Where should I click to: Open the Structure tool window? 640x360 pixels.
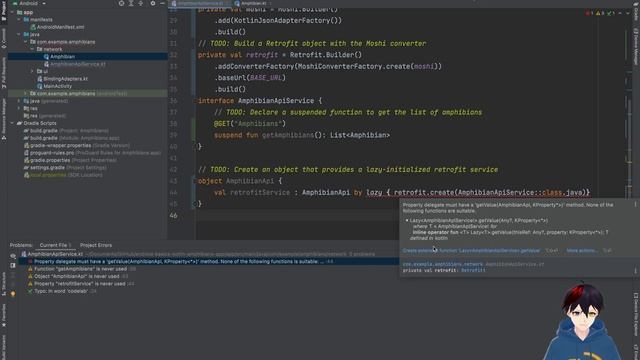click(4, 284)
